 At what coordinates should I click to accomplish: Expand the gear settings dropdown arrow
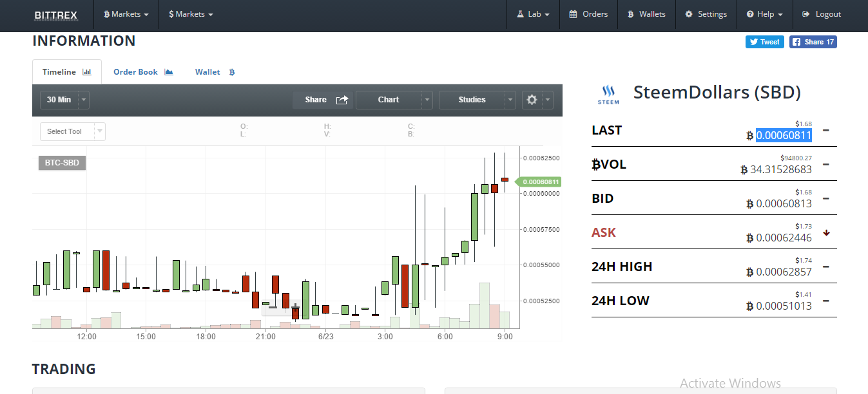(x=548, y=100)
